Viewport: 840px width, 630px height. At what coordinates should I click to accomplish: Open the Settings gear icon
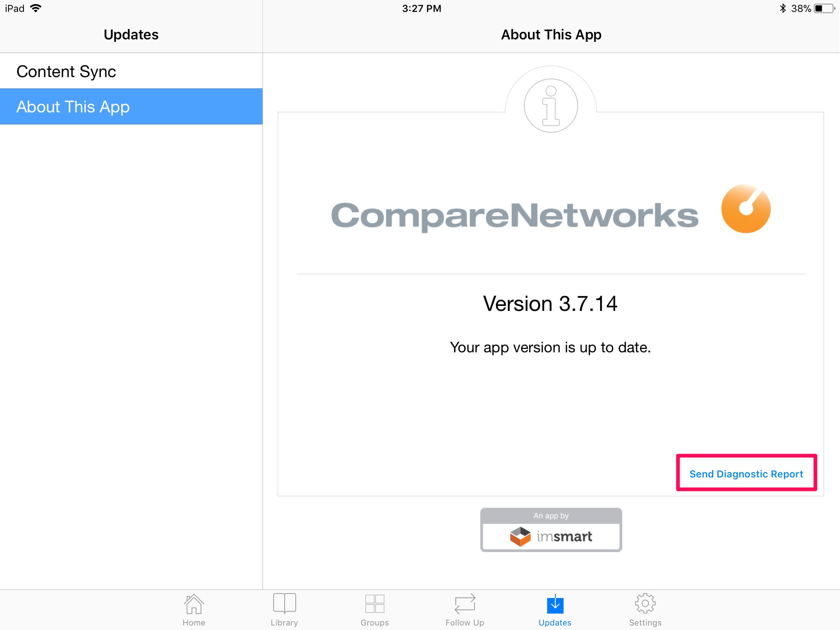(645, 603)
